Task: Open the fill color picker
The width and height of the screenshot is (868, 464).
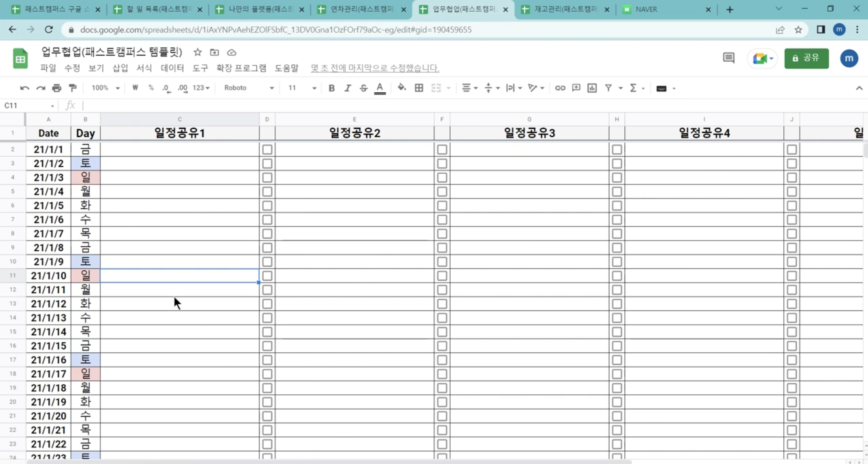Action: (401, 88)
